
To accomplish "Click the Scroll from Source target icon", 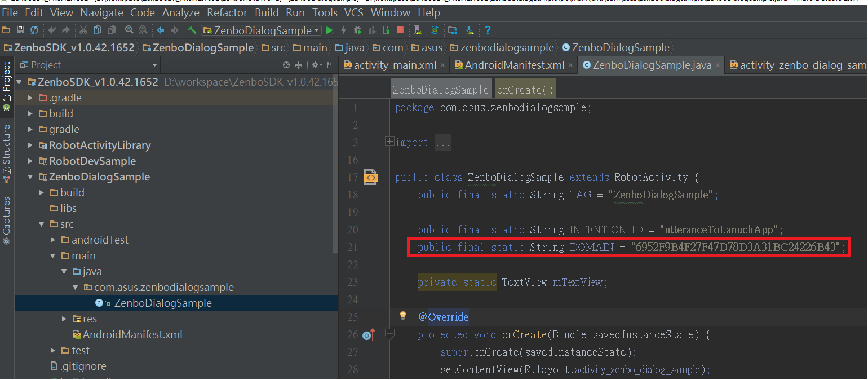I will (286, 65).
